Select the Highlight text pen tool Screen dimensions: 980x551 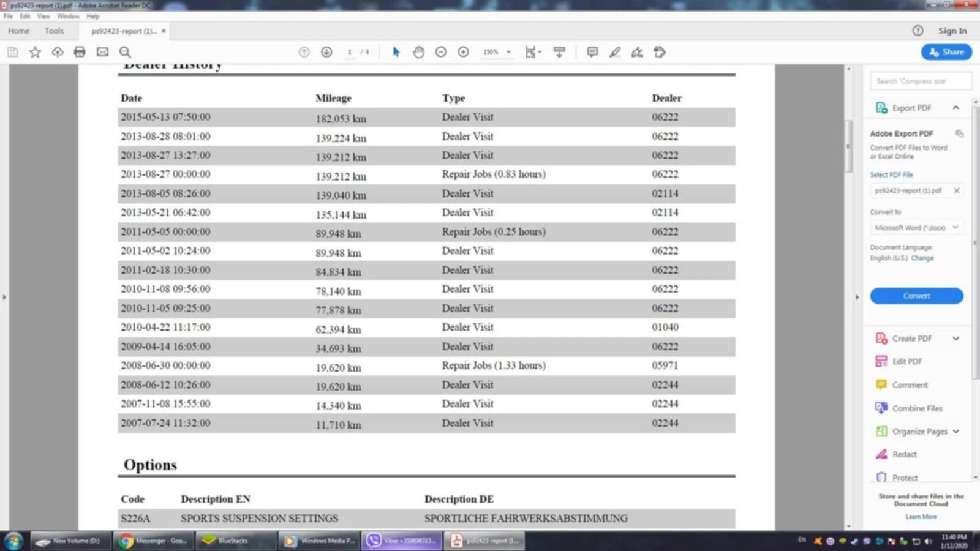click(615, 52)
